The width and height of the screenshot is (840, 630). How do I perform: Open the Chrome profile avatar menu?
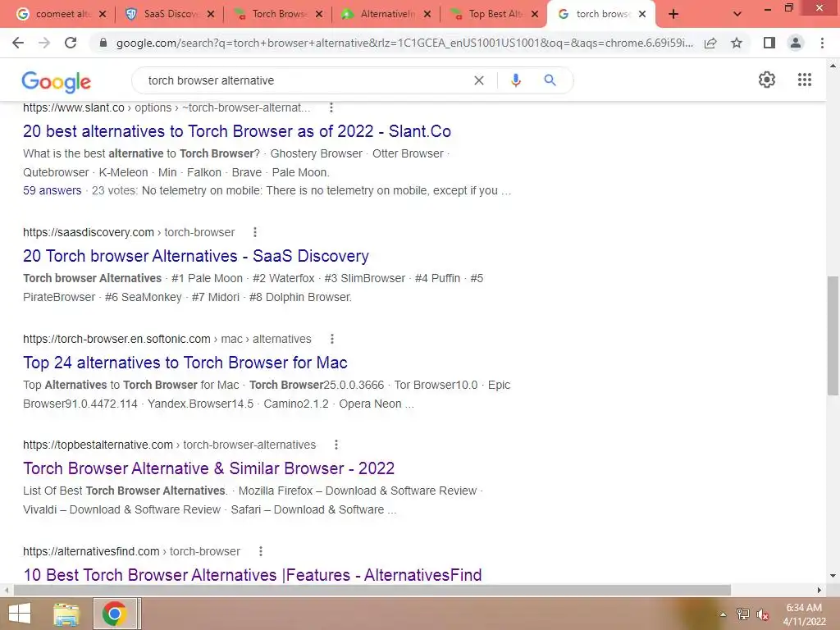pyautogui.click(x=796, y=43)
